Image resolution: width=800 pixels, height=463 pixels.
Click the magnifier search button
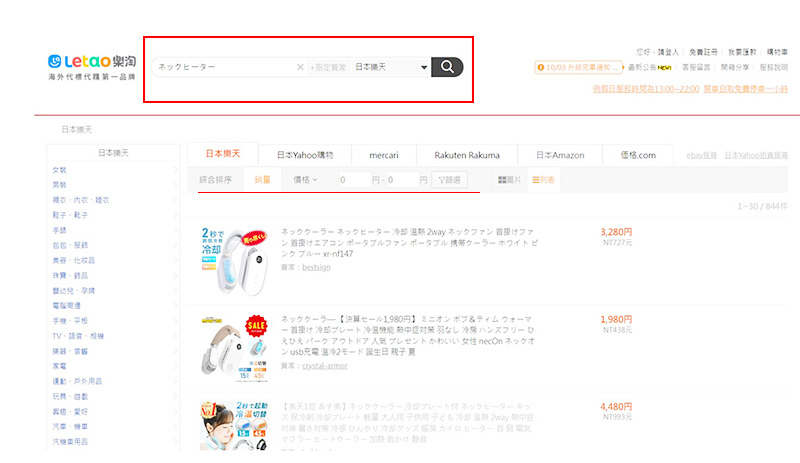point(447,67)
